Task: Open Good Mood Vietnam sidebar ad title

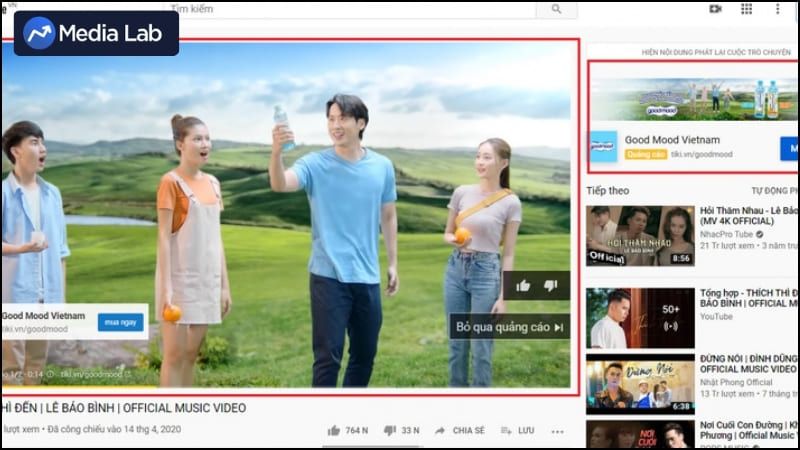Action: pos(672,140)
